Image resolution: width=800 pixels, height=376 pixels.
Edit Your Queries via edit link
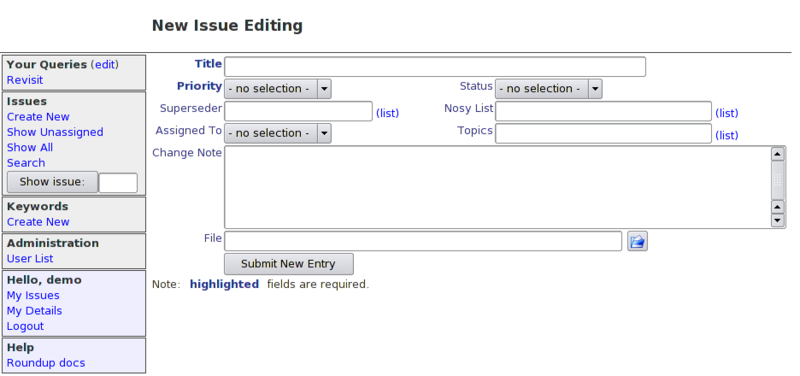click(105, 65)
